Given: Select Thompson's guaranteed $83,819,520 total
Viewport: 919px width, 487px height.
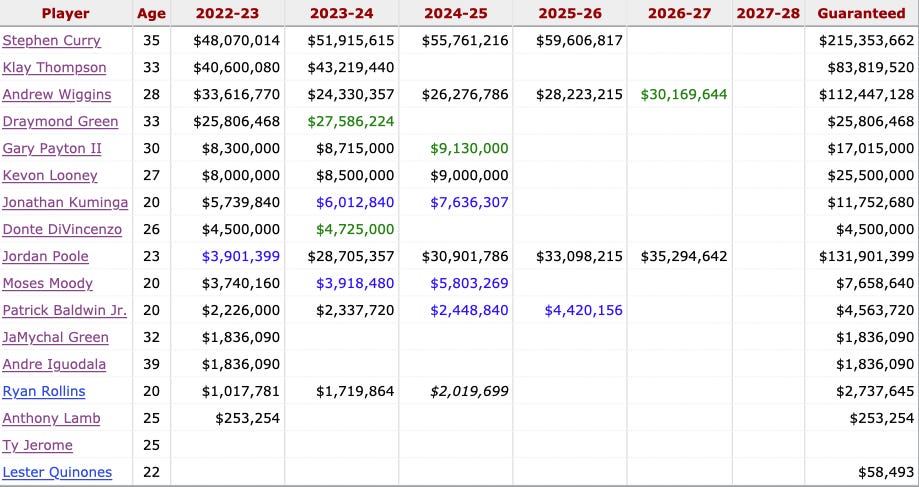Looking at the screenshot, I should (871, 67).
